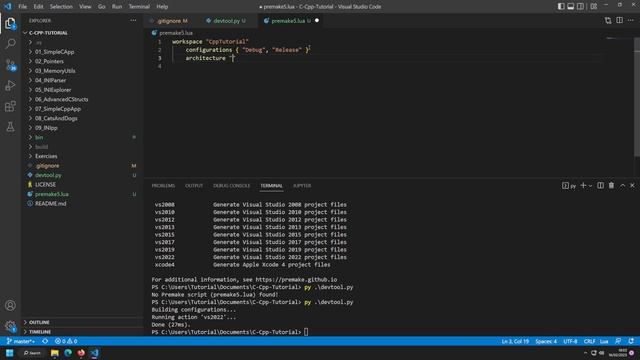Switch to the devtool.py editor tab
This screenshot has height=360, width=640.
[227, 20]
